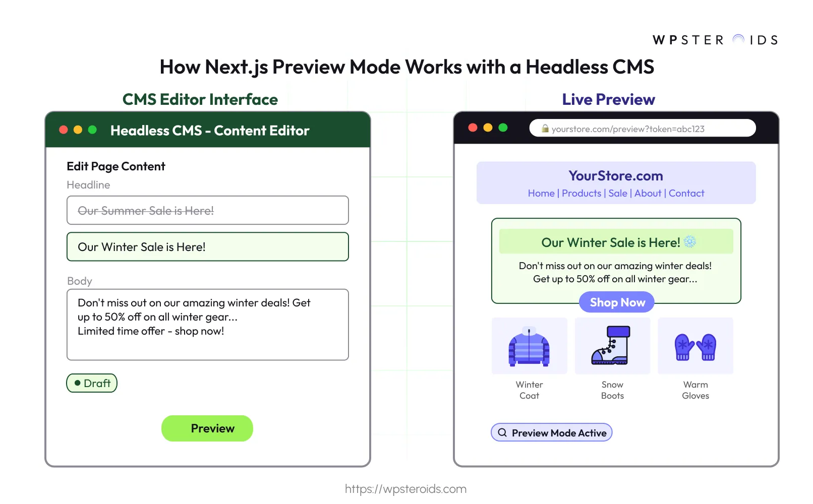Toggle the Draft status badge
The width and height of the screenshot is (813, 504).
point(91,383)
